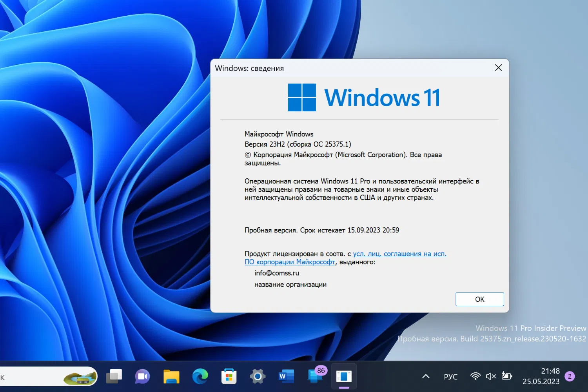Launch Microsoft Word from the taskbar
The width and height of the screenshot is (588, 392).
click(286, 376)
